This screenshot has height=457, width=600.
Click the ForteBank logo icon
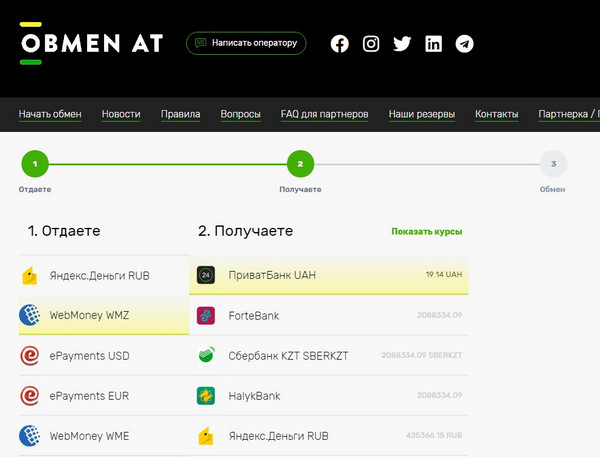point(206,315)
